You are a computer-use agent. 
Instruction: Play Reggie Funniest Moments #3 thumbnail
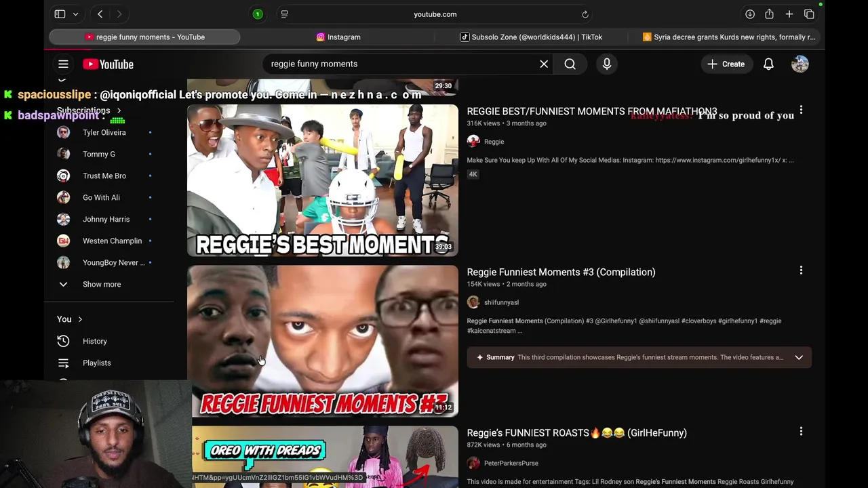pyautogui.click(x=323, y=341)
